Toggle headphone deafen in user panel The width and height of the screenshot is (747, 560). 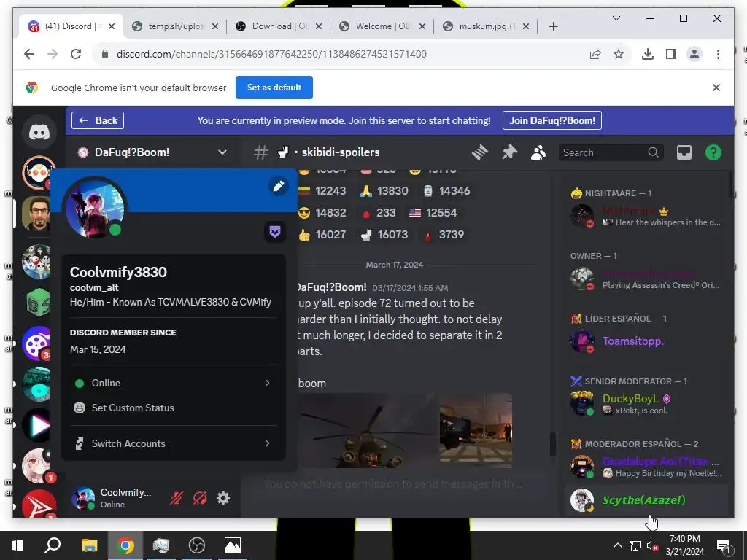pos(200,498)
